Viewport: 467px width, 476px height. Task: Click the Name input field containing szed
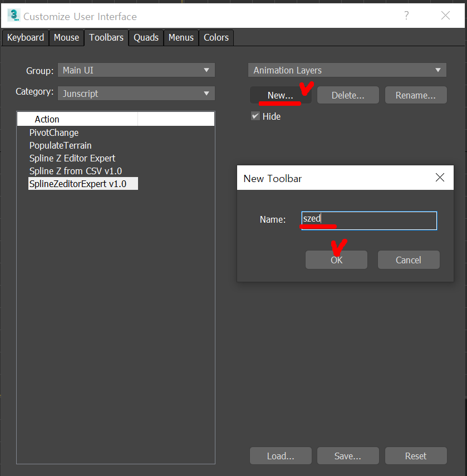369,220
